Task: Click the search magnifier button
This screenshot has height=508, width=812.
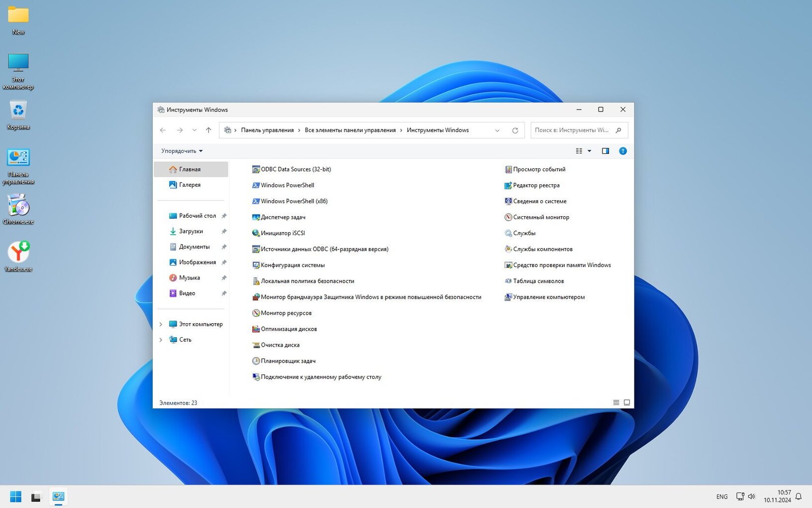Action: [618, 130]
